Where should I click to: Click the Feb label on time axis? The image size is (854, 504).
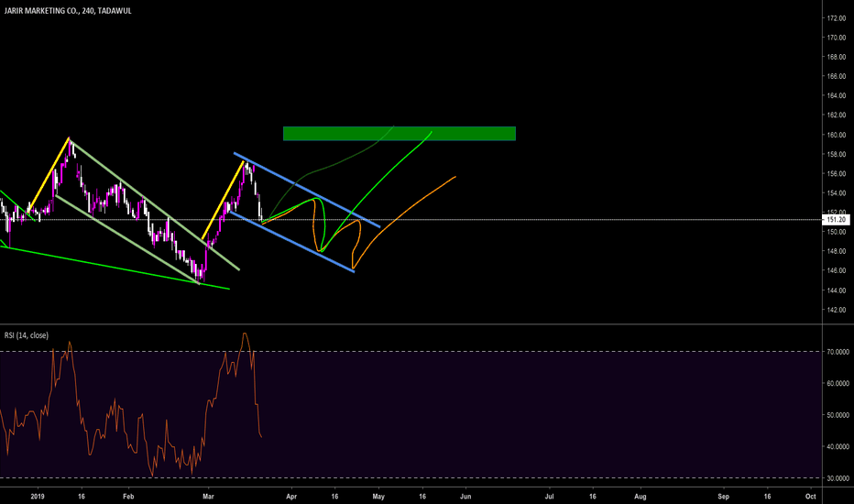click(x=128, y=497)
